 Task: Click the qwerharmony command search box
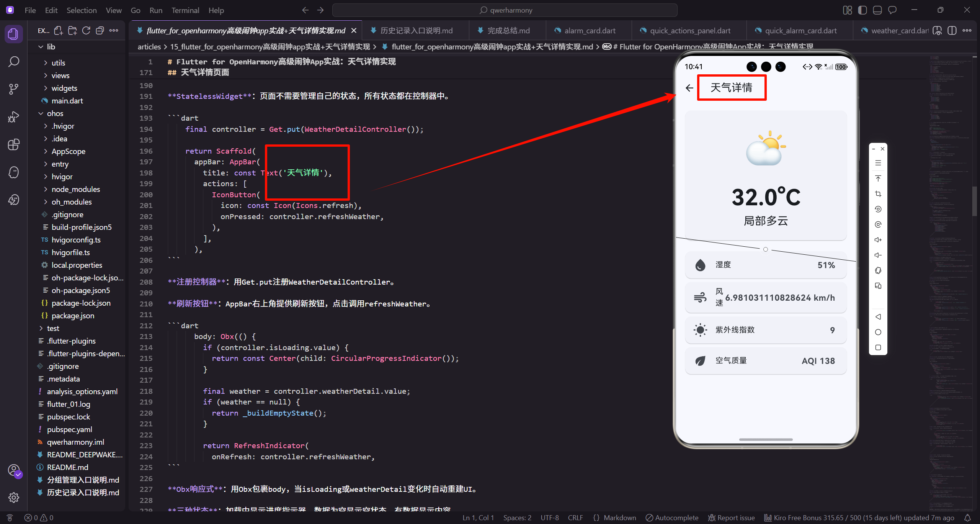pyautogui.click(x=505, y=10)
